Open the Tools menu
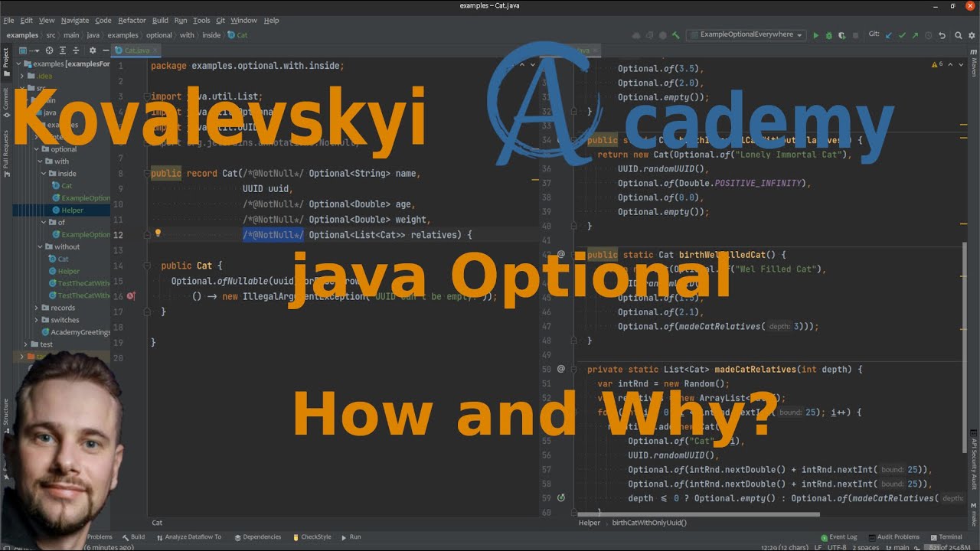980x551 pixels. [201, 21]
